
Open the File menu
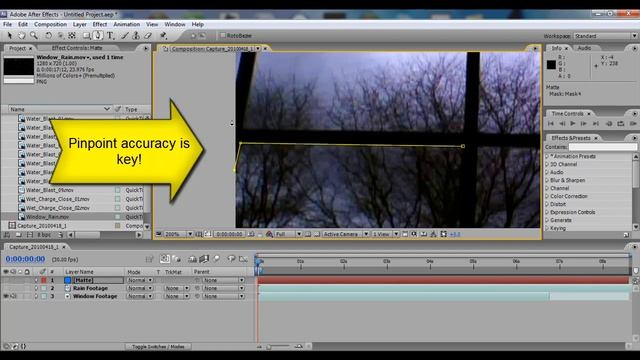7,24
